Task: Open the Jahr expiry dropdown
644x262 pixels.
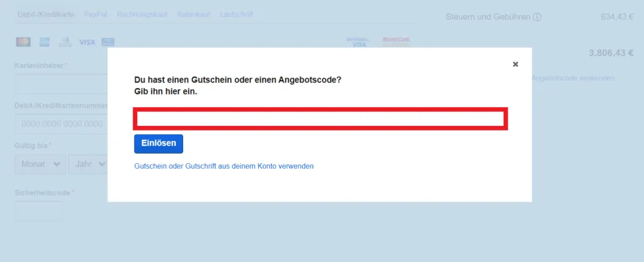Action: click(x=88, y=164)
